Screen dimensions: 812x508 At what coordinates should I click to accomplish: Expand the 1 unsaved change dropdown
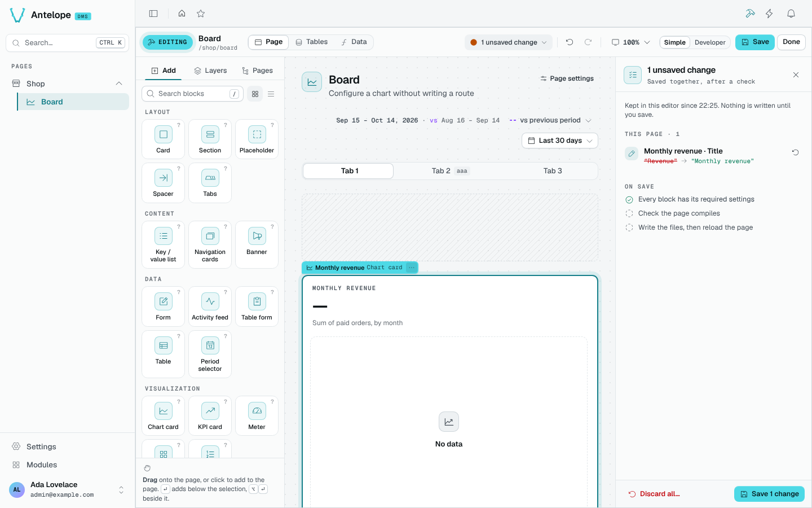click(x=509, y=42)
